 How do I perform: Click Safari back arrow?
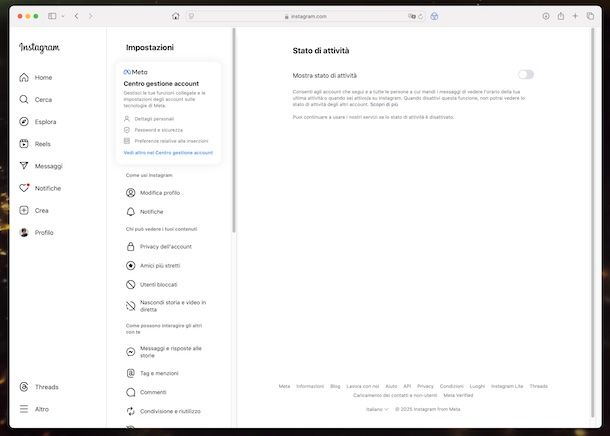click(77, 16)
